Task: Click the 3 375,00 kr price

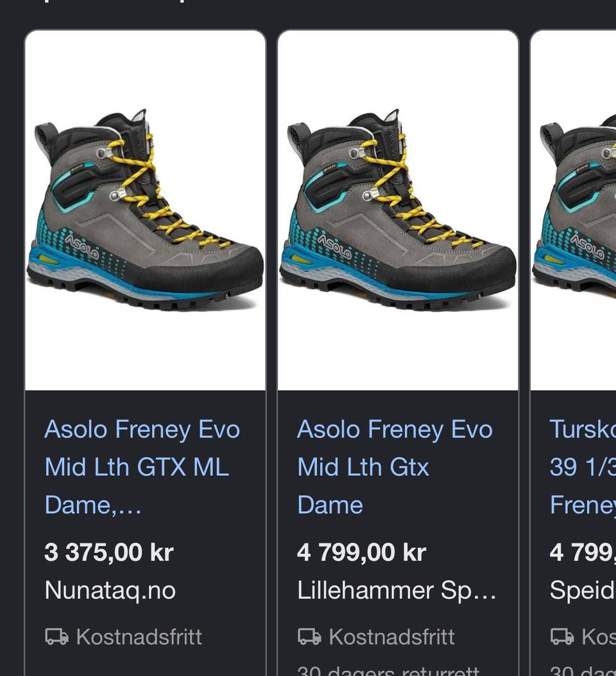Action: pyautogui.click(x=108, y=552)
